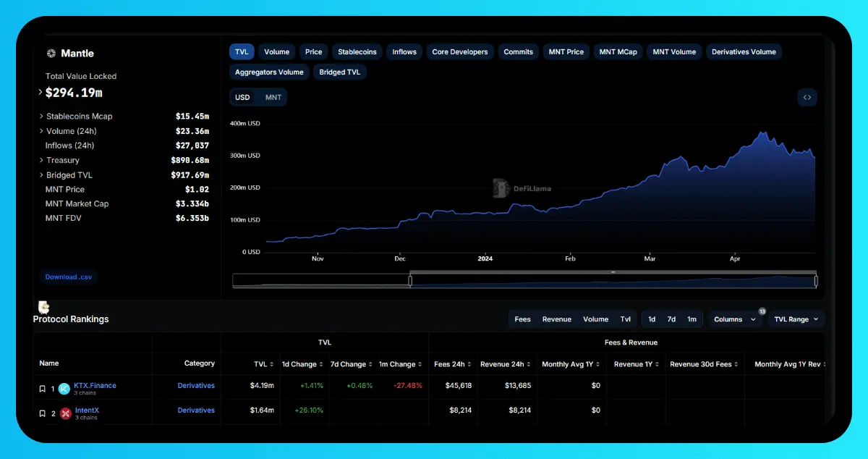Switch chart denomination to MNT

pyautogui.click(x=273, y=98)
